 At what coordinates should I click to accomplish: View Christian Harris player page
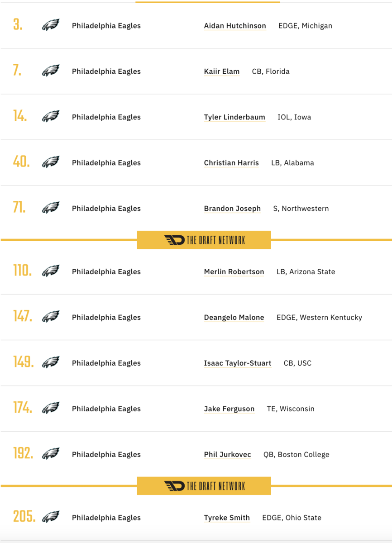click(x=231, y=163)
